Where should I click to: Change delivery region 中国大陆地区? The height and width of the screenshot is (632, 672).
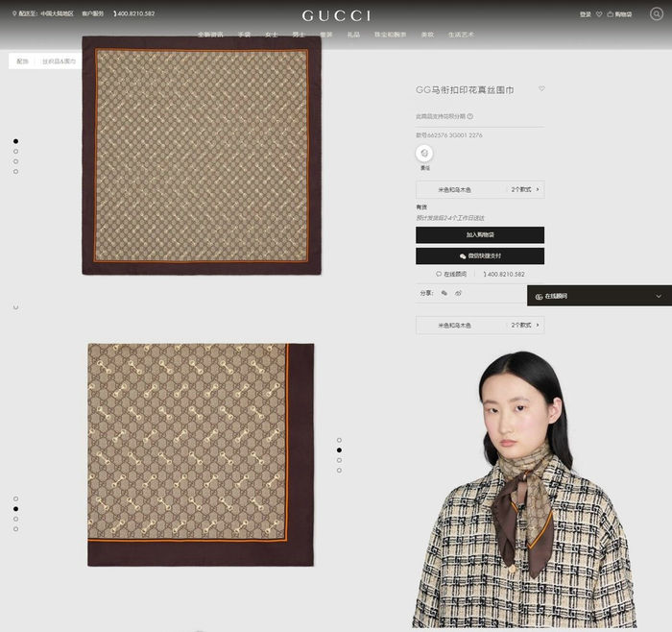(57, 13)
